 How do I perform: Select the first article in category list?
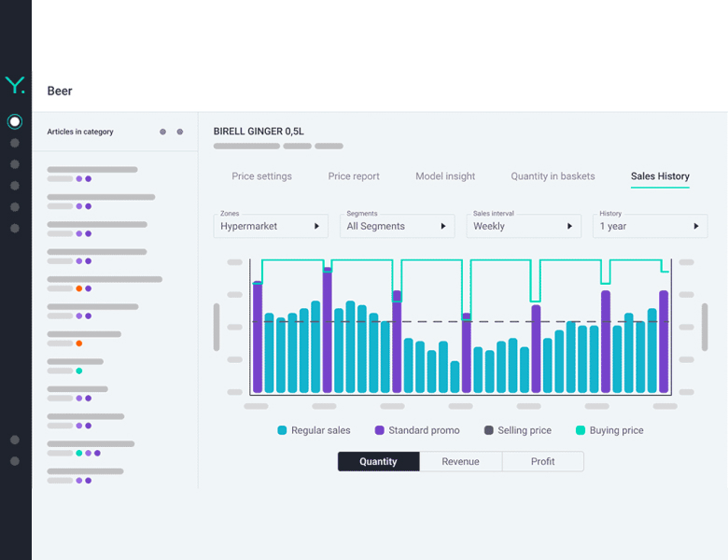tap(92, 175)
